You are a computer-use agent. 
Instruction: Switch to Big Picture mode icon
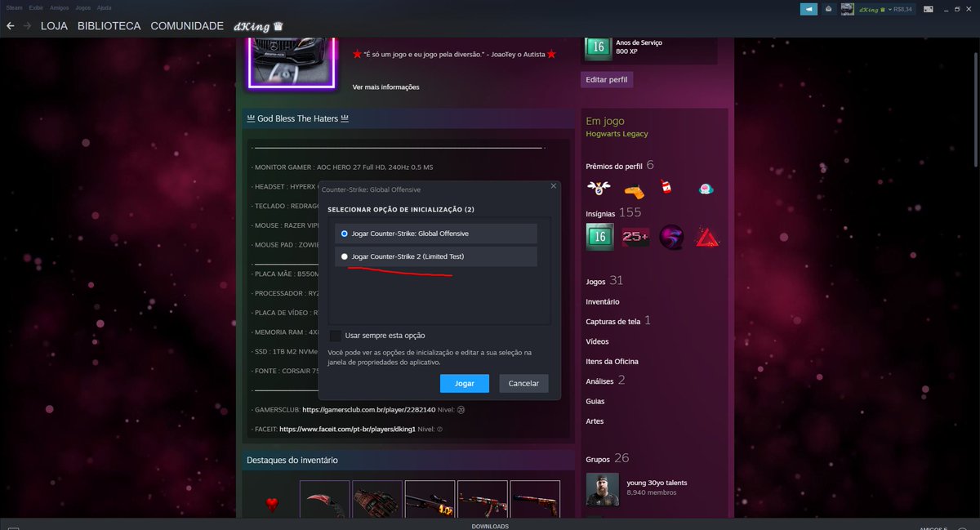928,9
